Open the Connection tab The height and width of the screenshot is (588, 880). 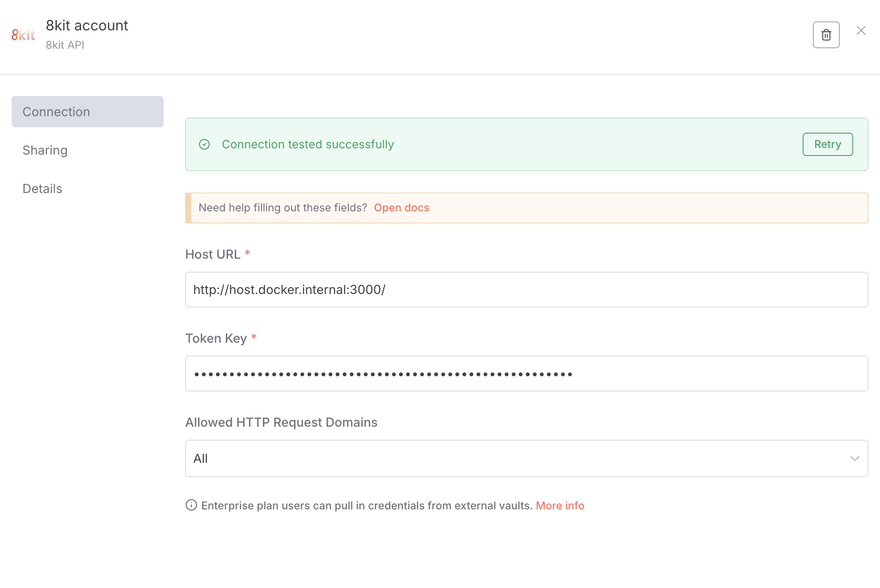click(88, 112)
